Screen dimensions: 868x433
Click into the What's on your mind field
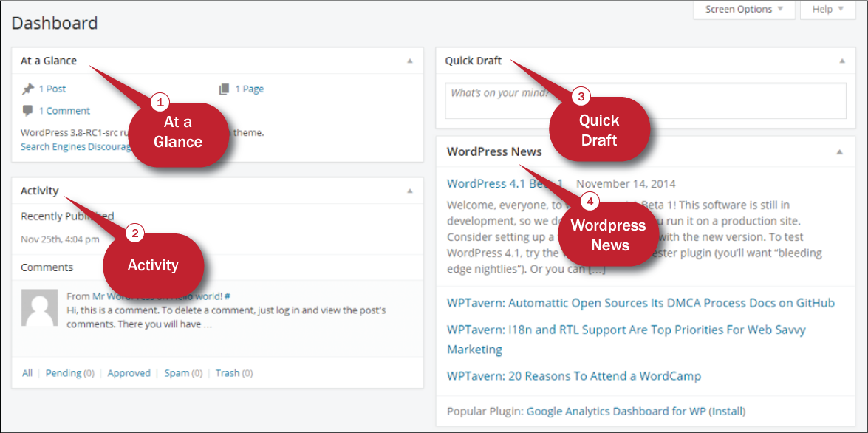tap(646, 100)
